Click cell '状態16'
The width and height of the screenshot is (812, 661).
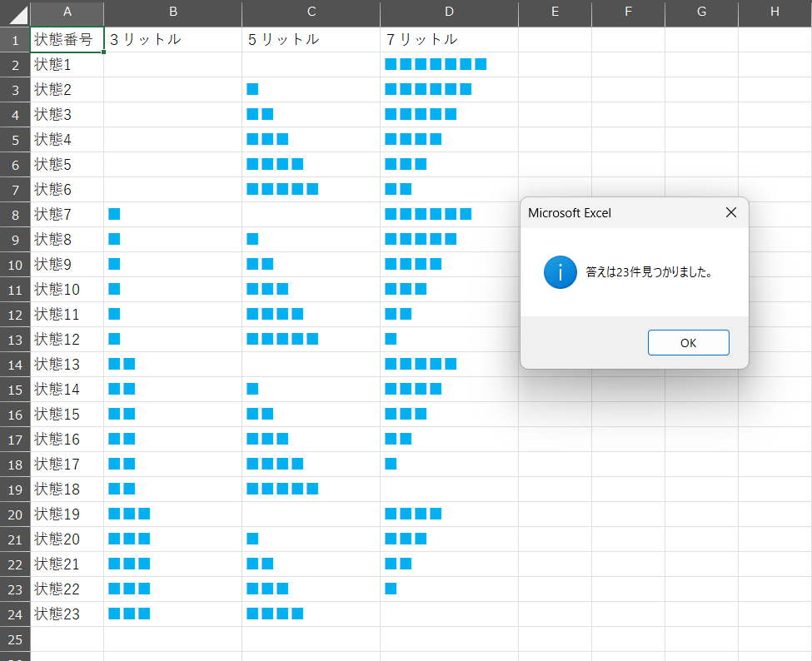(x=67, y=440)
